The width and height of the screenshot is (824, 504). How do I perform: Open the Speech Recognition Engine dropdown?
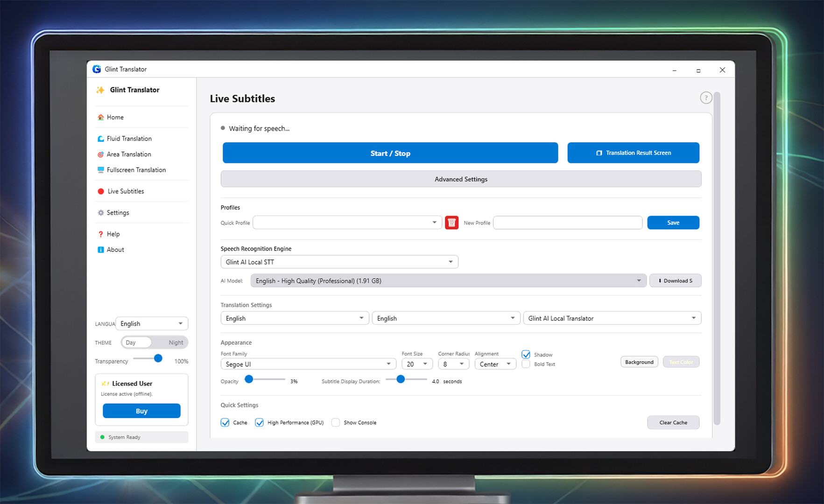[x=339, y=262]
